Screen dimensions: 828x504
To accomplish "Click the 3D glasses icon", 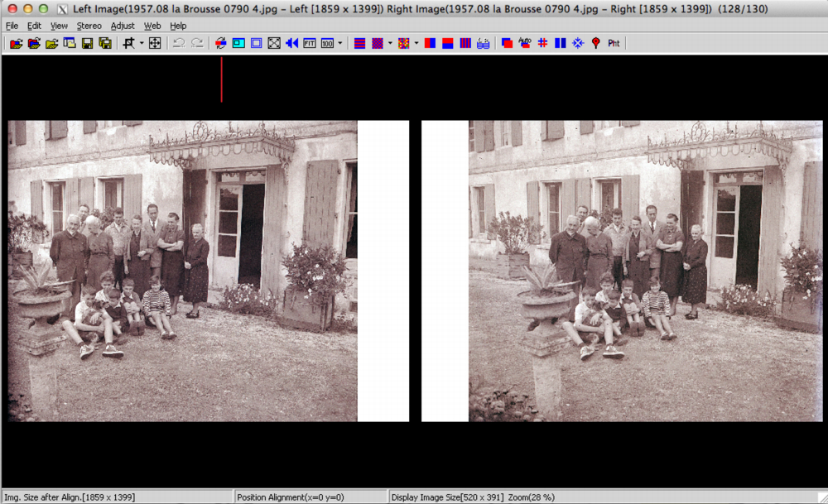I will click(x=483, y=43).
